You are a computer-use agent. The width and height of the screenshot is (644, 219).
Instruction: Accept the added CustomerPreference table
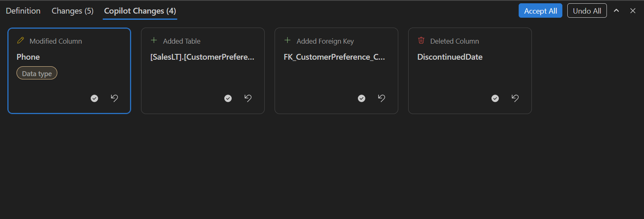[x=228, y=98]
